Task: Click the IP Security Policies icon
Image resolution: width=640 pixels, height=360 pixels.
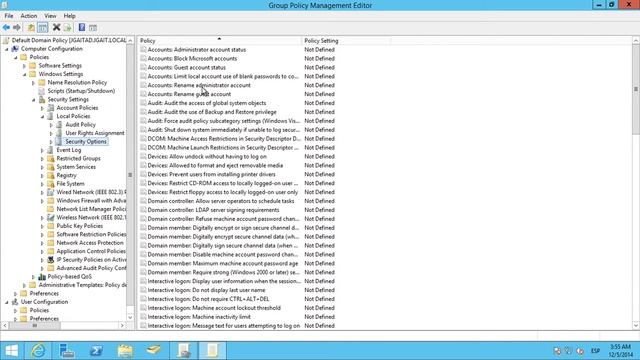Action: pos(51,260)
